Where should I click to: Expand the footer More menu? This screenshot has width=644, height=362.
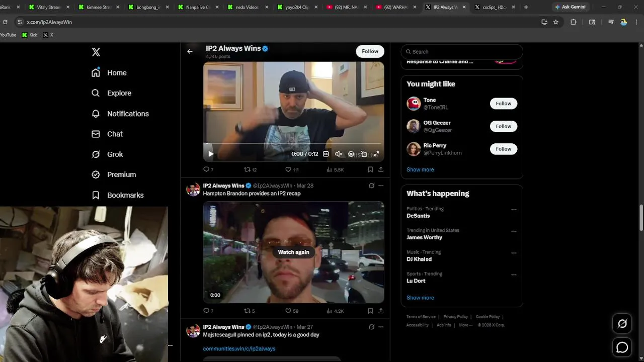point(465,325)
